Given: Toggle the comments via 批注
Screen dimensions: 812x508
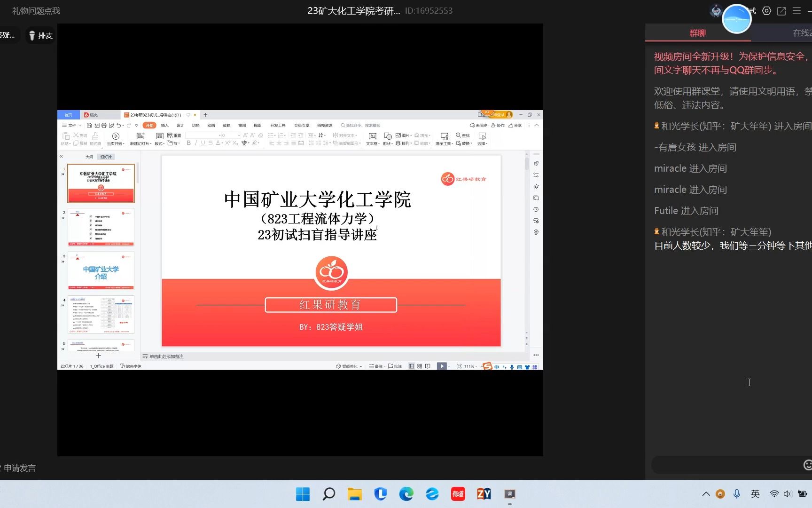Looking at the screenshot, I should pyautogui.click(x=395, y=366).
